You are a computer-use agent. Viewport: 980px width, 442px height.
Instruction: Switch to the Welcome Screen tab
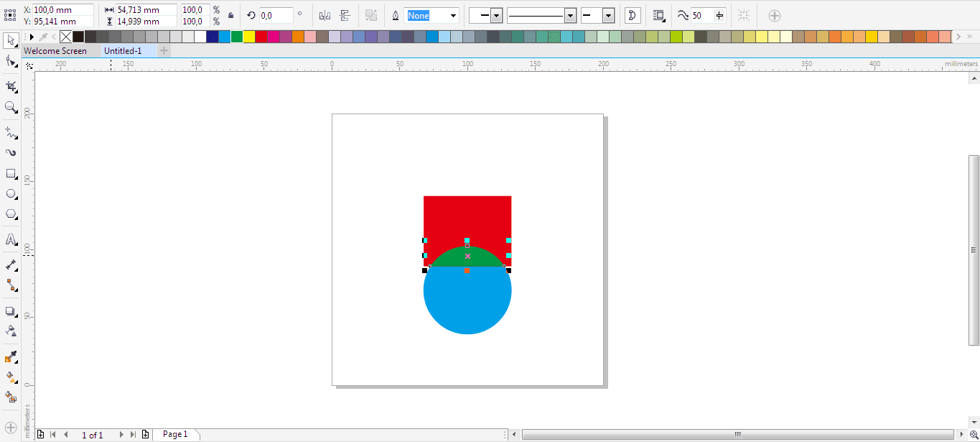tap(55, 51)
